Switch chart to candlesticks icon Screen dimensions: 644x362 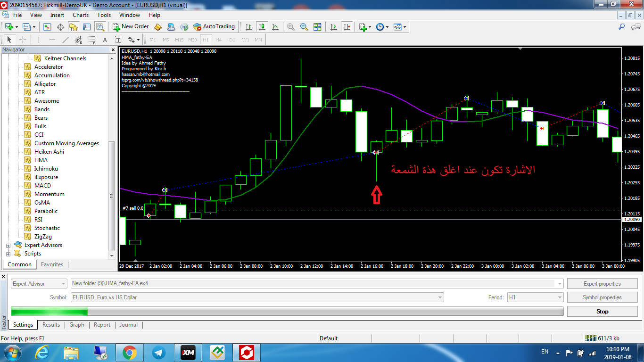(x=262, y=27)
